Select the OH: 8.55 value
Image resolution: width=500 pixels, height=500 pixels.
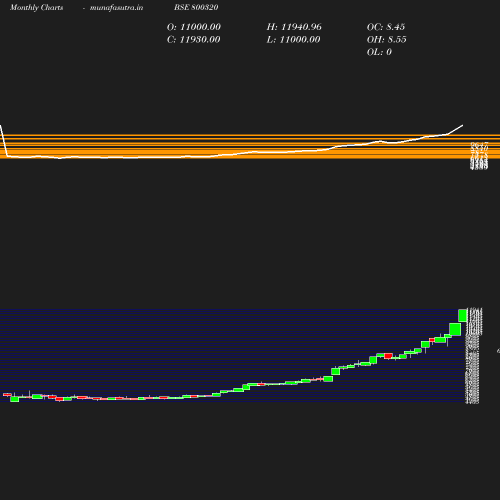pos(386,40)
